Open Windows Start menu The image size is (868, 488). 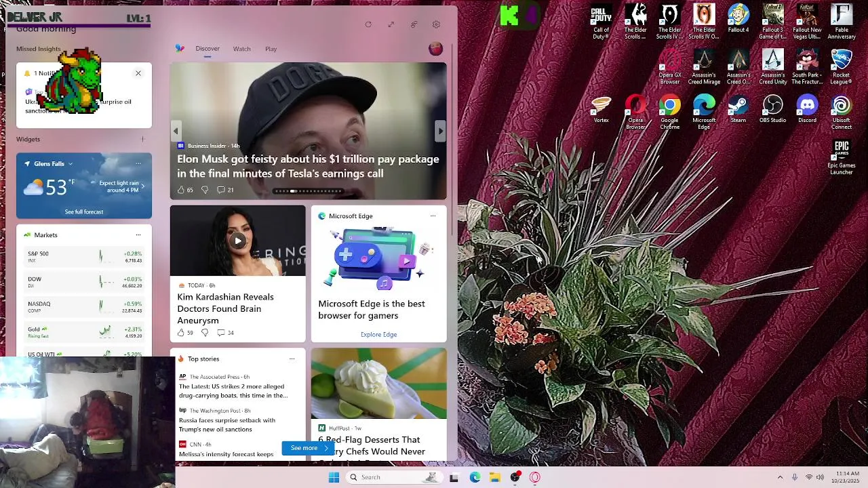(x=334, y=477)
